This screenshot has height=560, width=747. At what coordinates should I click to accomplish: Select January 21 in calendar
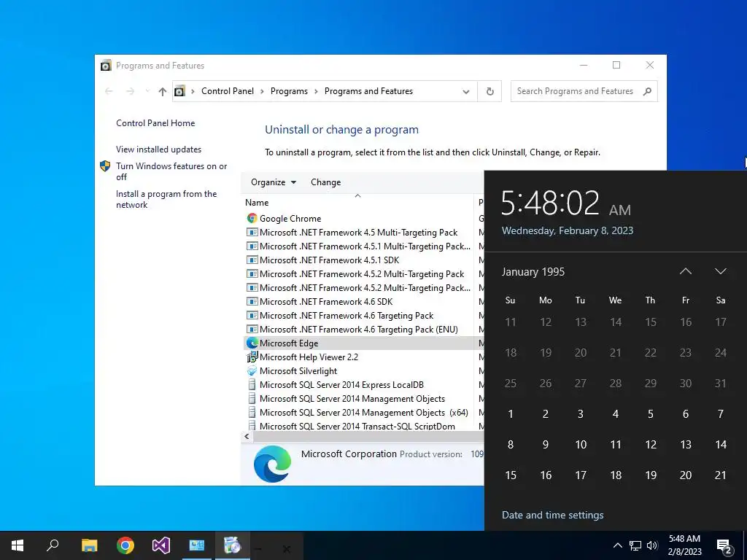(720, 475)
